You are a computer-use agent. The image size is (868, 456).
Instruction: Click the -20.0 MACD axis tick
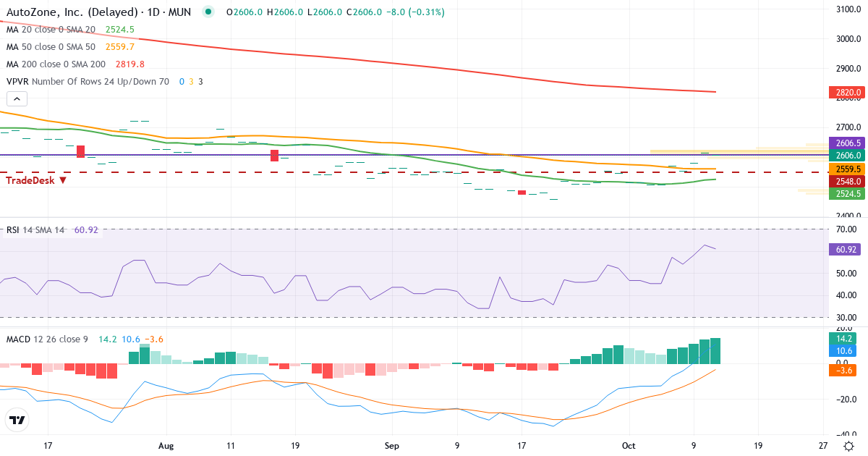(846, 400)
